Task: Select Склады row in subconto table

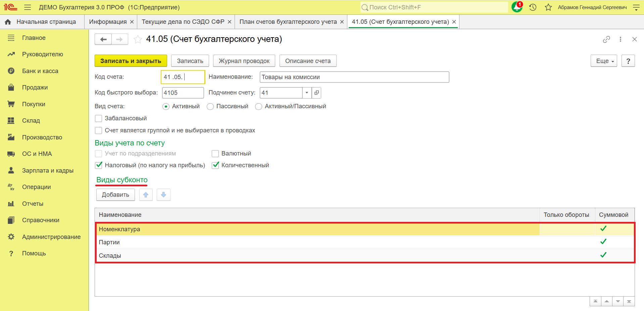Action: [365, 256]
